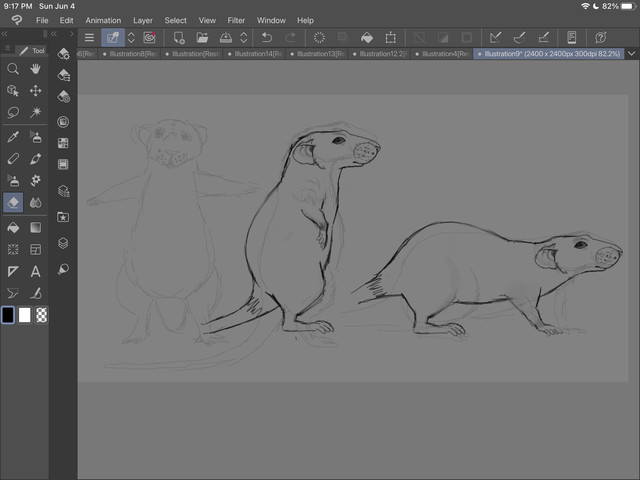The height and width of the screenshot is (480, 640).
Task: Collapse the tool palette double chevron
Action: pos(5,33)
